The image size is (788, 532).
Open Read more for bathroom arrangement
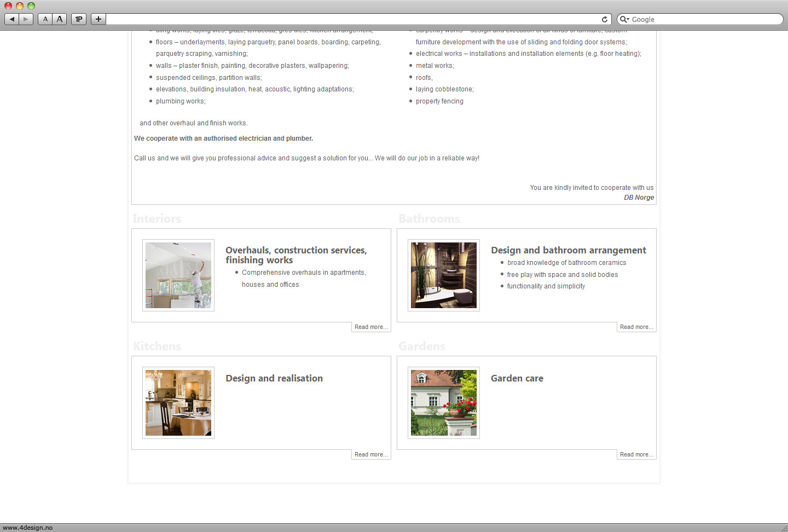[636, 327]
